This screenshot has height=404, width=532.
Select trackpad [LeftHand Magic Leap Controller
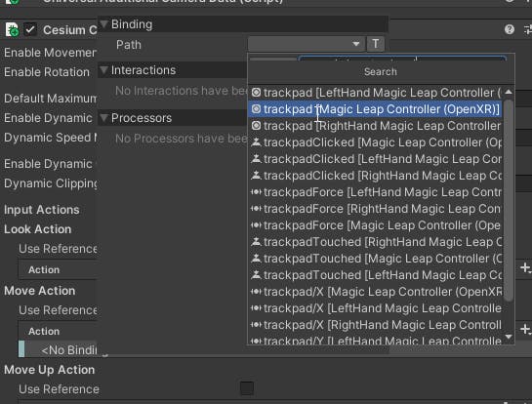click(375, 93)
